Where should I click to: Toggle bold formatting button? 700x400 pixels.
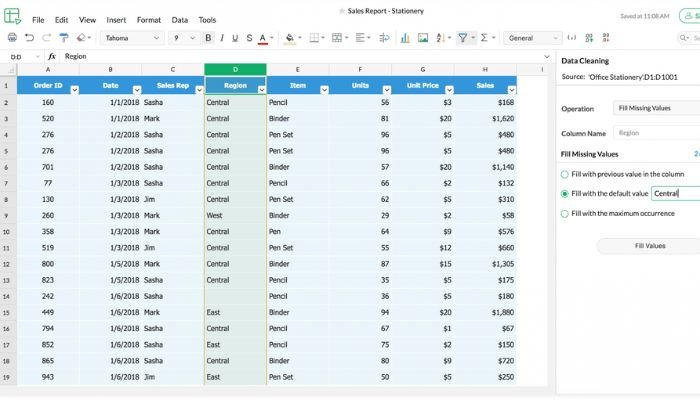click(x=208, y=38)
